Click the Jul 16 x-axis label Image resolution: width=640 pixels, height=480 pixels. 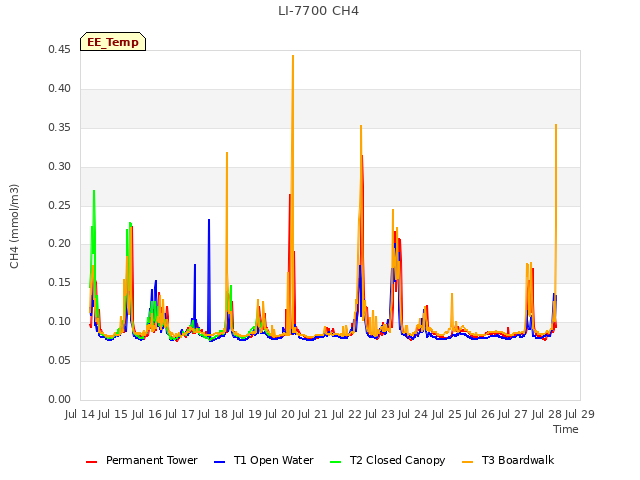147,414
